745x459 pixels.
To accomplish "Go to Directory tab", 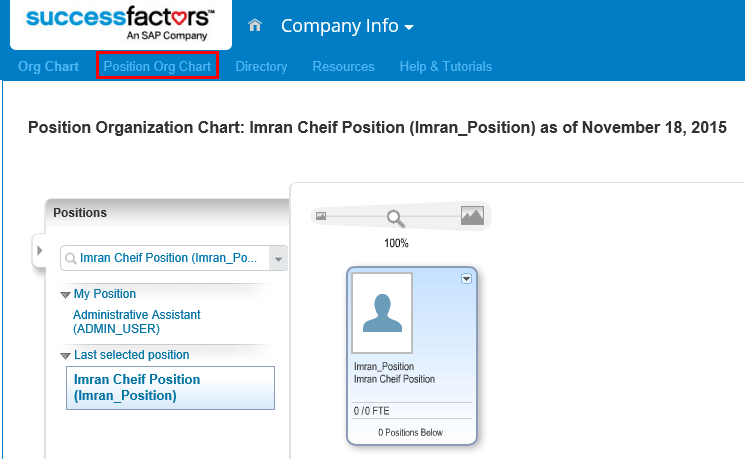I will point(261,67).
